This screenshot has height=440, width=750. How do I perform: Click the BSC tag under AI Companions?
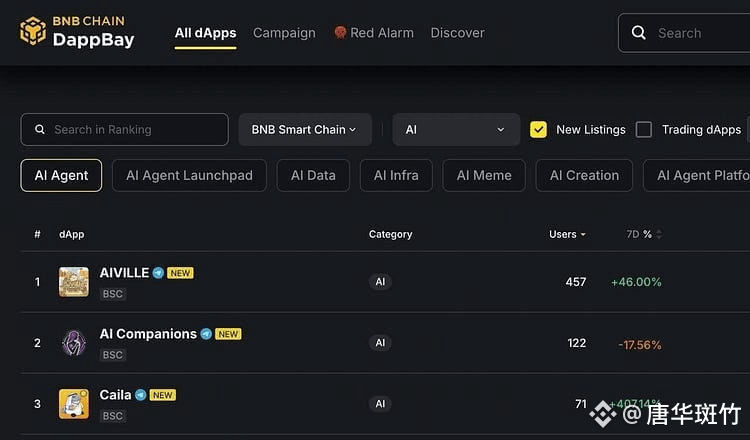tap(113, 355)
